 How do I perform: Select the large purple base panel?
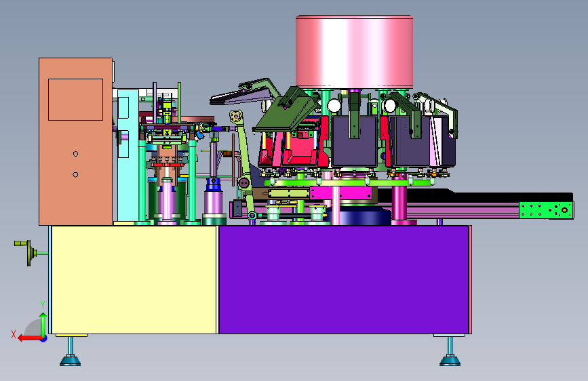[343, 280]
